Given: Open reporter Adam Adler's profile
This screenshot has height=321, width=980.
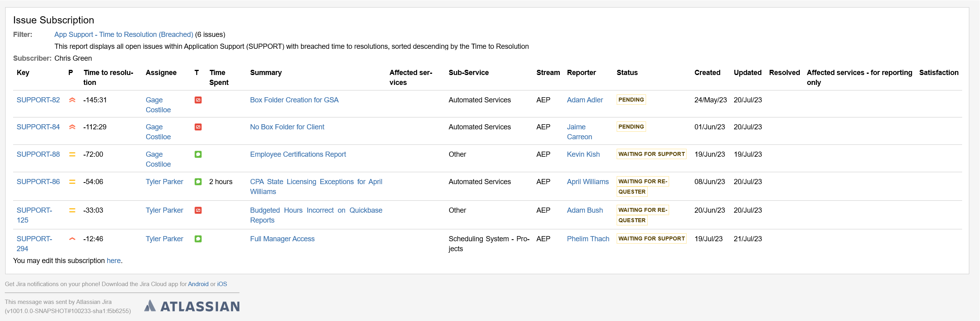Looking at the screenshot, I should coord(585,100).
